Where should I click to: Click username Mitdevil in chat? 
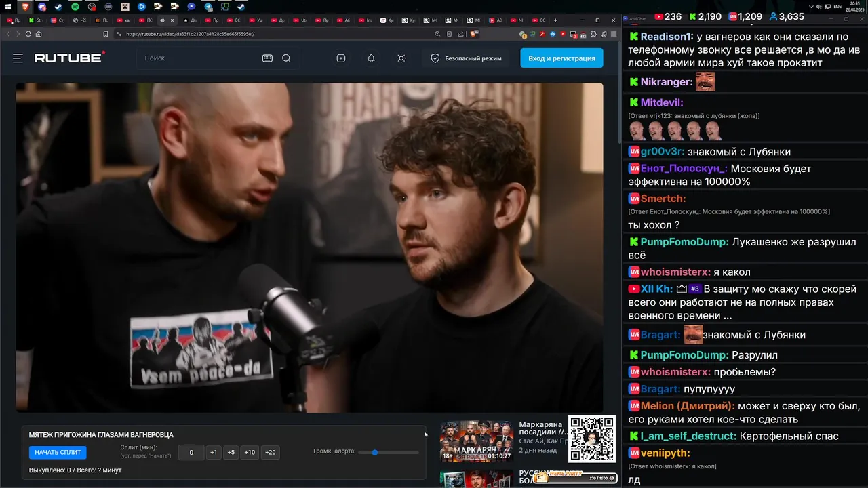[661, 103]
